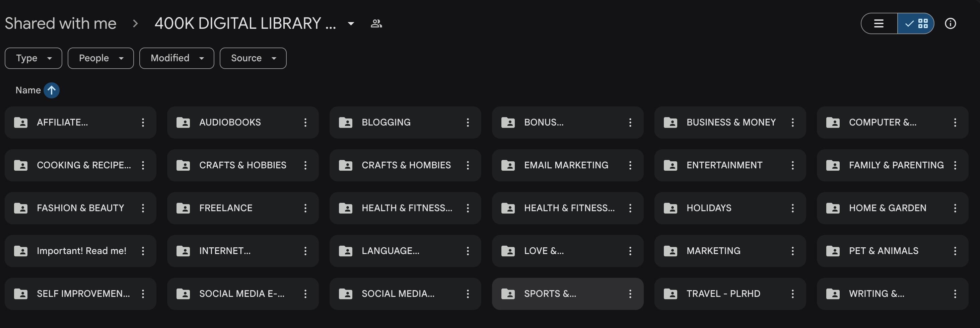Select the EMAIL MARKETING folder name

(566, 165)
